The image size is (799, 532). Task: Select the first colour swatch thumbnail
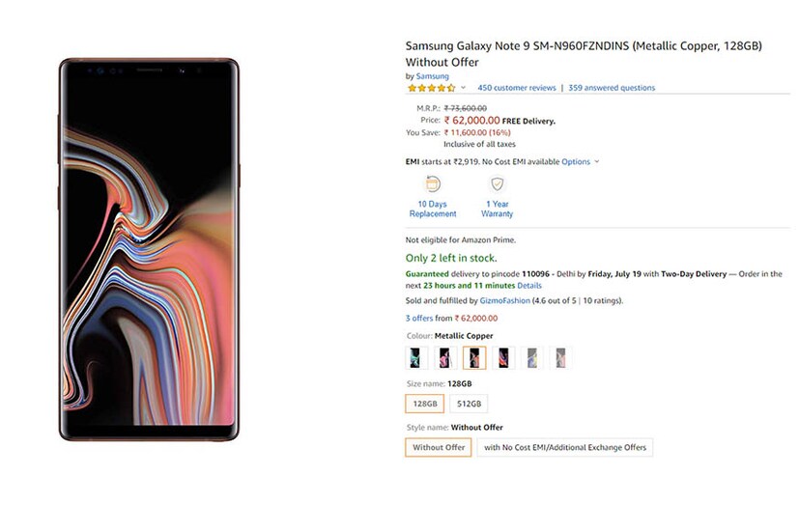[415, 358]
